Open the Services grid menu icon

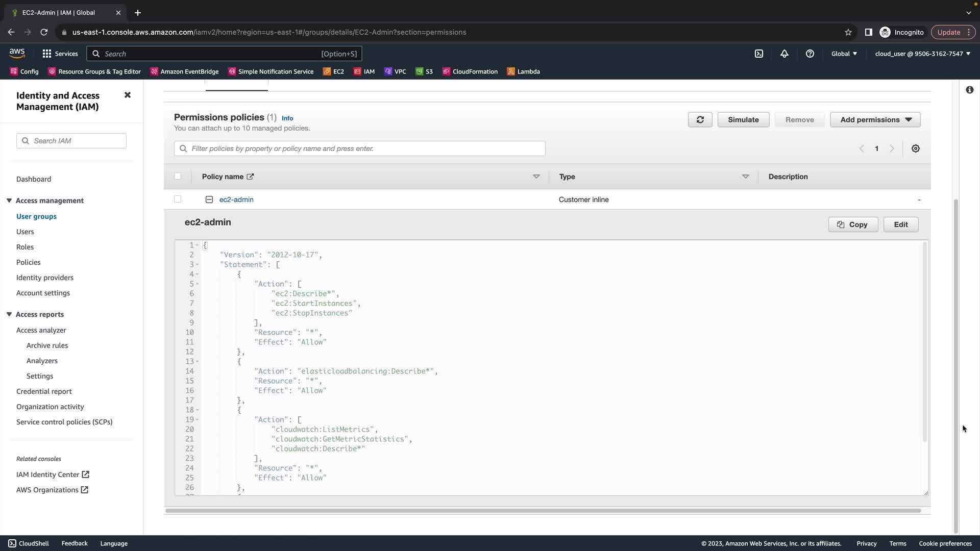[47, 54]
